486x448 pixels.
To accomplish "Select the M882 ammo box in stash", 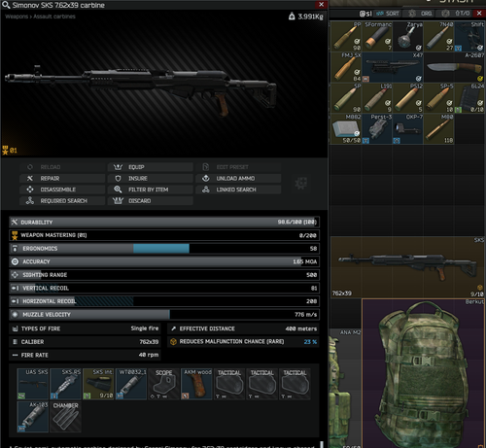I will click(346, 129).
